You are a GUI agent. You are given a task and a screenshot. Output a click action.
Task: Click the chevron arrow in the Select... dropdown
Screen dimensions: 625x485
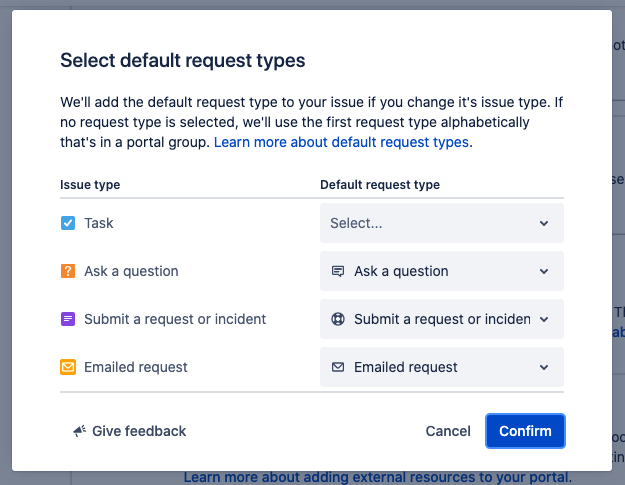pyautogui.click(x=544, y=223)
